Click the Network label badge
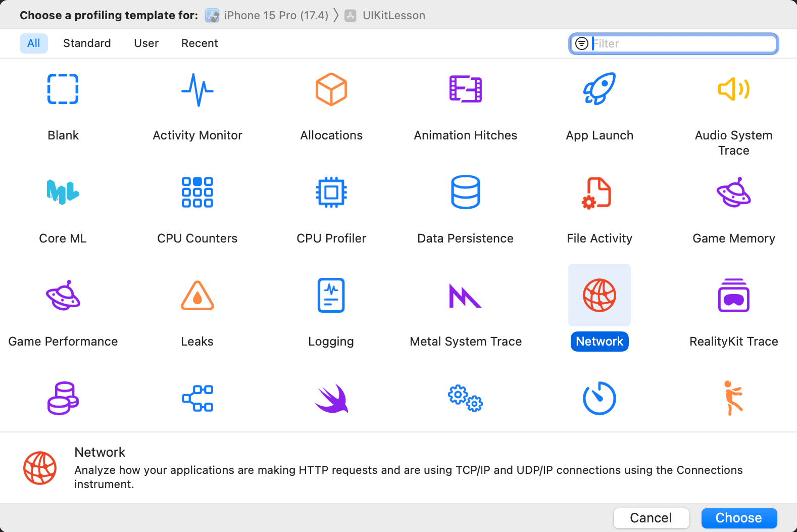The width and height of the screenshot is (797, 532). click(600, 342)
